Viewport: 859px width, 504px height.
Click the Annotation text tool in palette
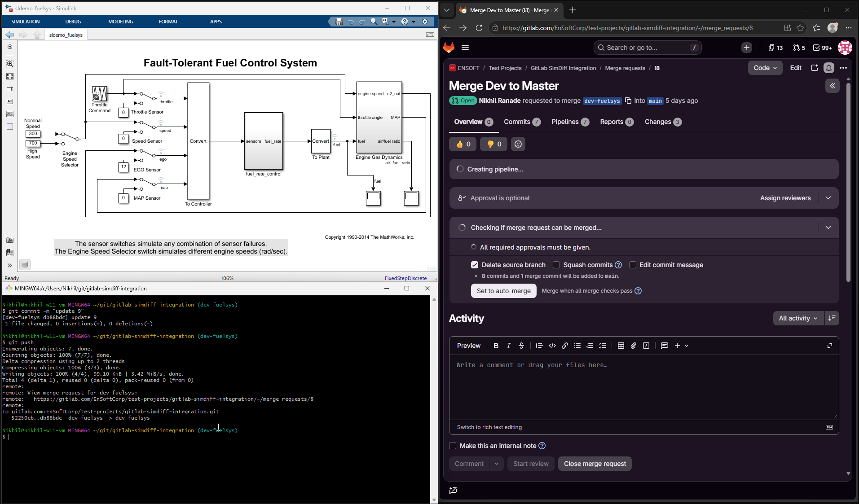click(10, 101)
